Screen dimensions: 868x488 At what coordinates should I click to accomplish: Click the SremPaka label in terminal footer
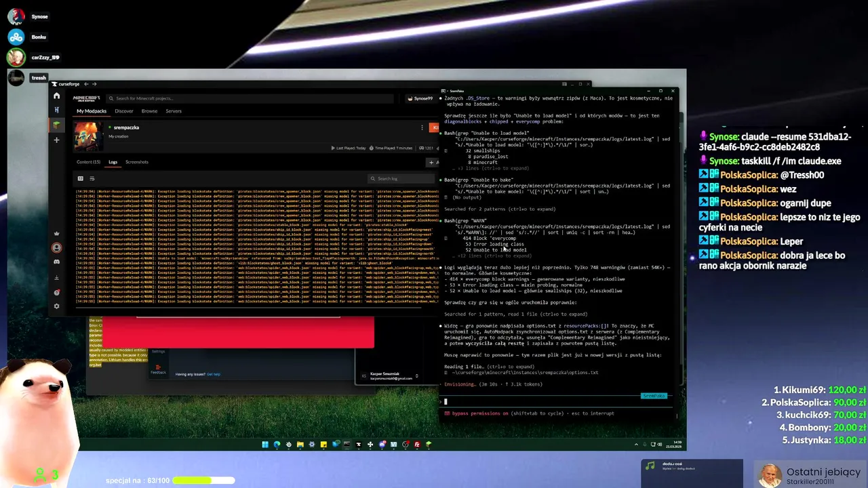(654, 395)
